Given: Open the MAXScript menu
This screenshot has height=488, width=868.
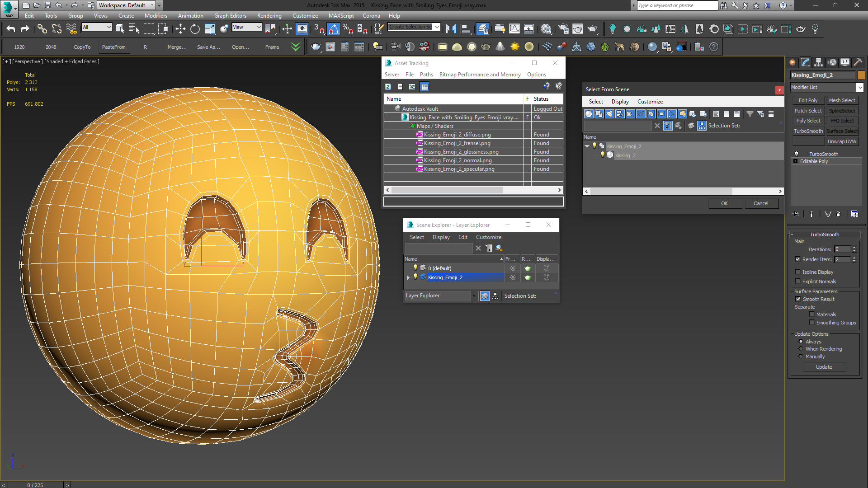Looking at the screenshot, I should [x=341, y=16].
